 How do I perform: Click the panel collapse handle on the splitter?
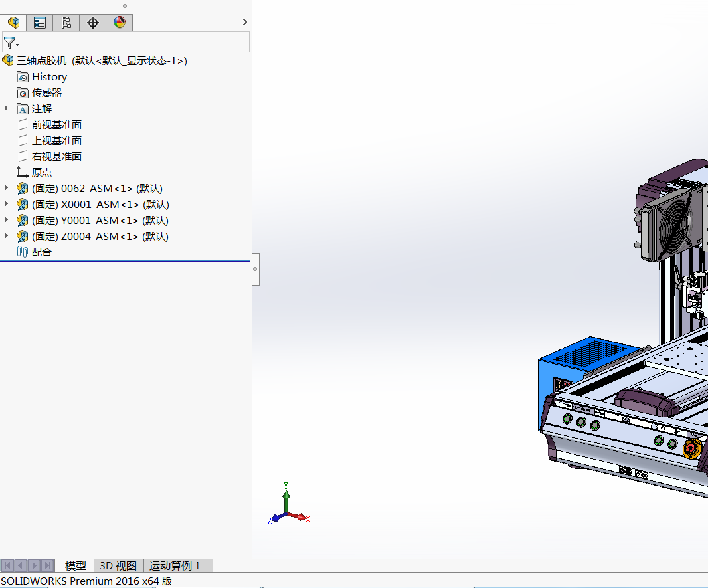coord(256,269)
